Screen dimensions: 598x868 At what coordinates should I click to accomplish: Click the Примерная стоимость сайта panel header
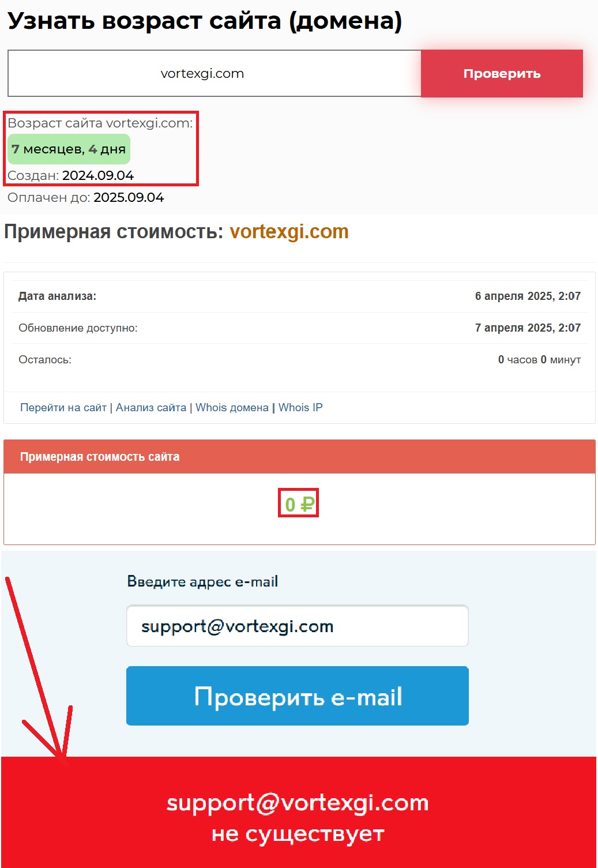click(299, 457)
